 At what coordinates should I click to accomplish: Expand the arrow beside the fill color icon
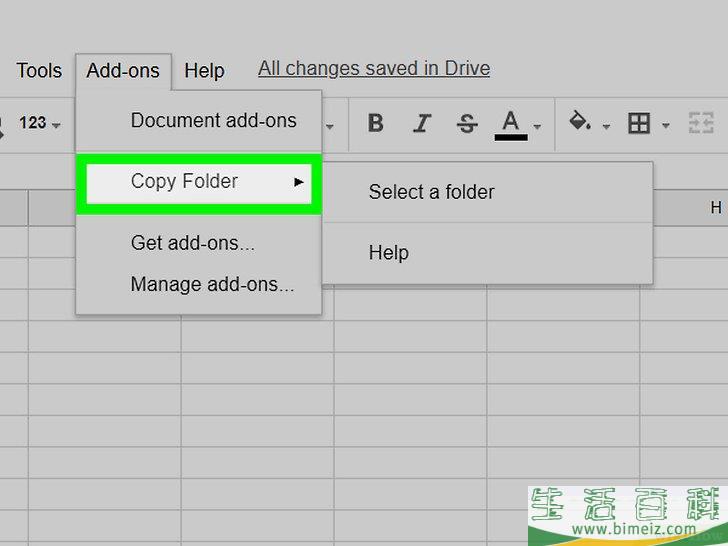point(606,126)
